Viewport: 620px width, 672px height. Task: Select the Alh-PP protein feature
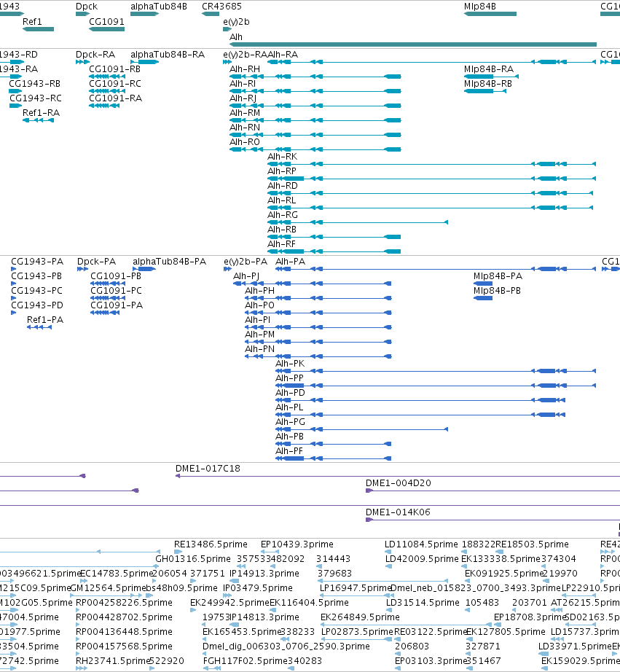point(436,386)
